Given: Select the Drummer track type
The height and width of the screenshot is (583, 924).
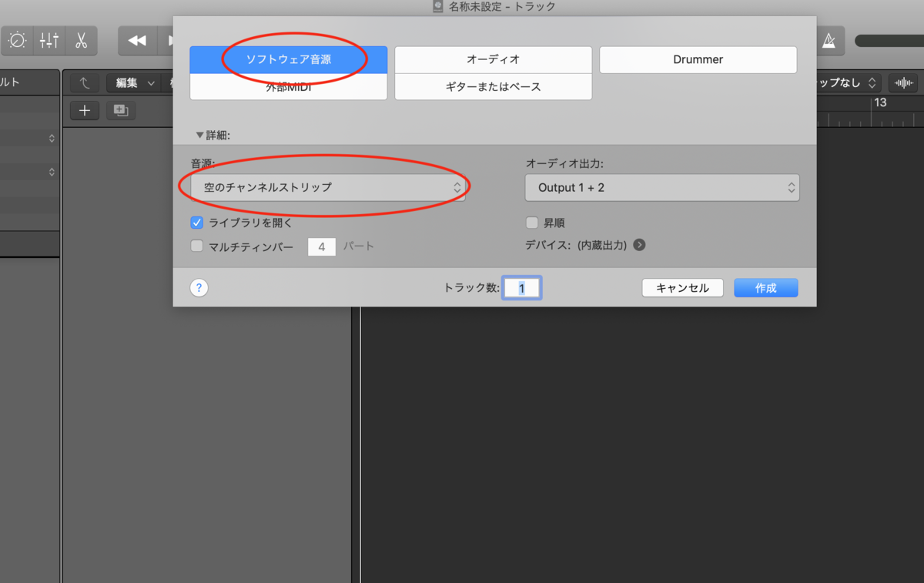Looking at the screenshot, I should [x=698, y=59].
